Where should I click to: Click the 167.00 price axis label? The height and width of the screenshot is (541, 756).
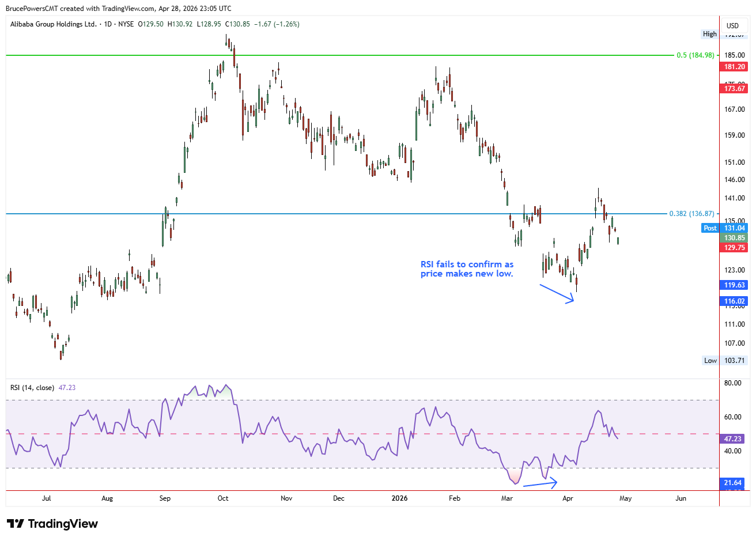[x=735, y=109]
